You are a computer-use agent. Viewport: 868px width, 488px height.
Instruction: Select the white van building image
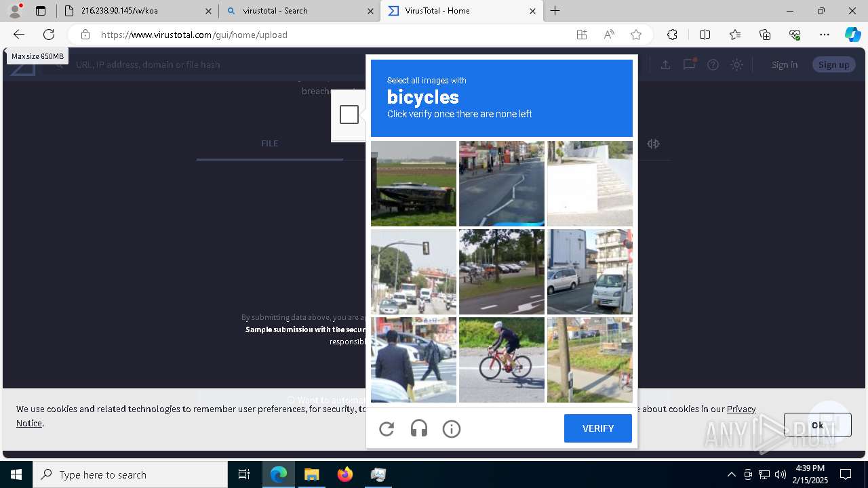click(590, 272)
